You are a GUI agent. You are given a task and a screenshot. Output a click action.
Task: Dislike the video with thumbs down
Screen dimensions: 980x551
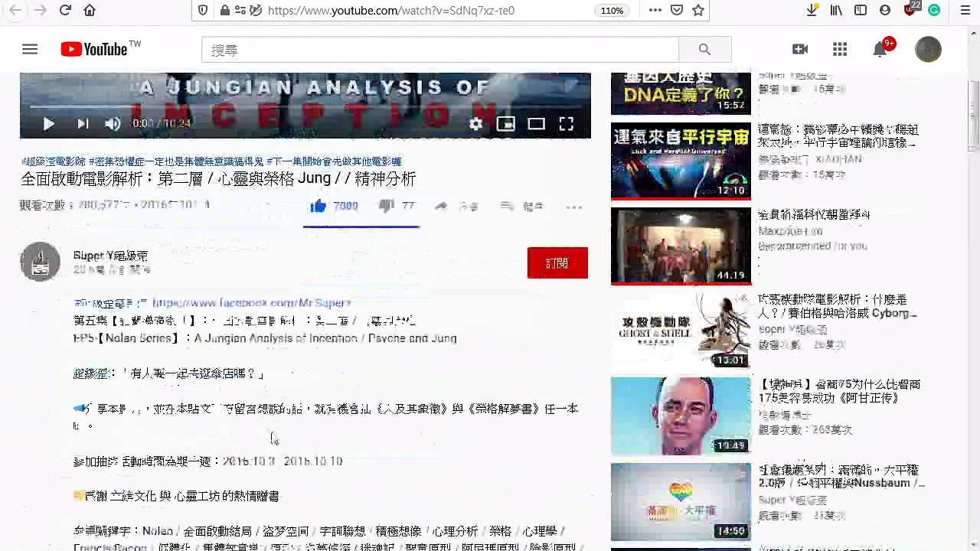(x=387, y=206)
